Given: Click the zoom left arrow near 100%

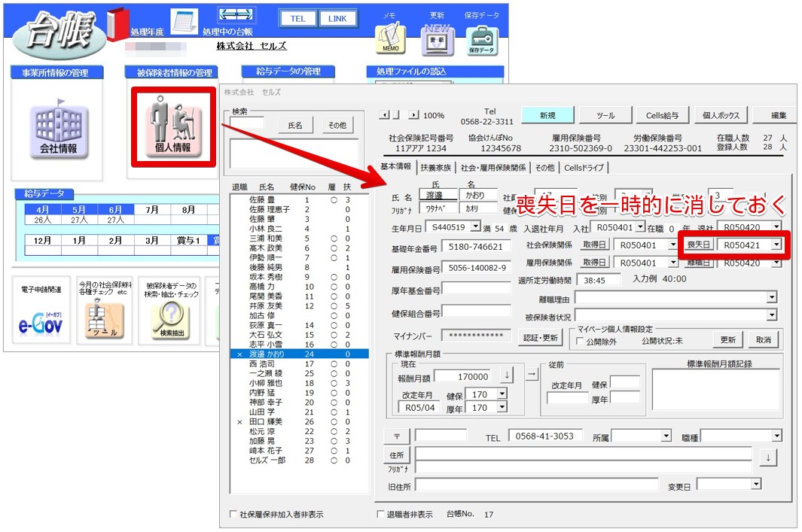Looking at the screenshot, I should (384, 115).
